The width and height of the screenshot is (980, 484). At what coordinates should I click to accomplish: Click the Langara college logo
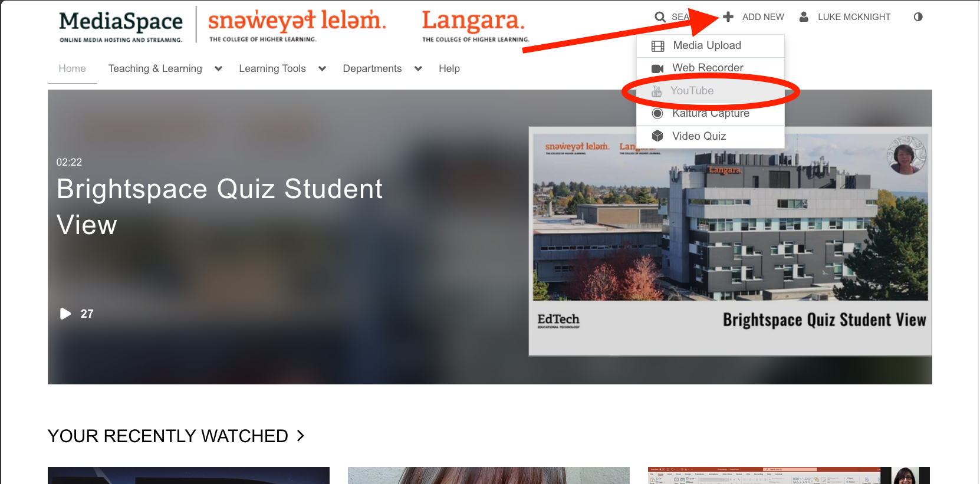(475, 26)
